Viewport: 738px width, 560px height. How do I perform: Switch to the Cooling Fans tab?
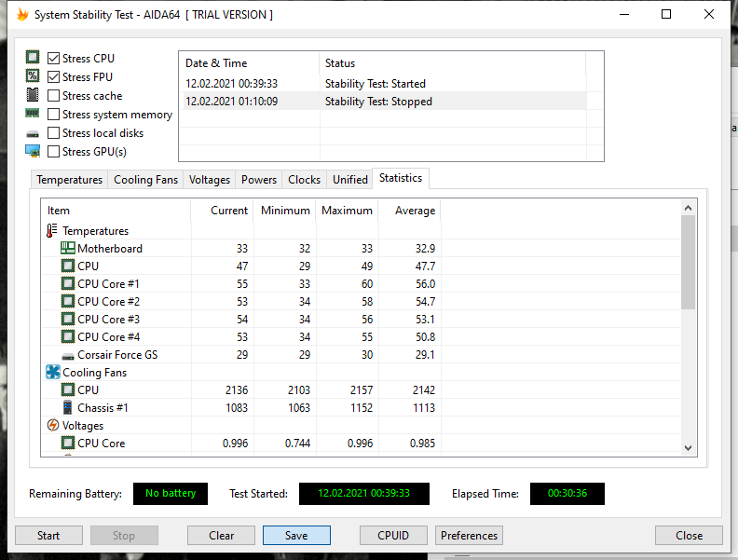(146, 180)
